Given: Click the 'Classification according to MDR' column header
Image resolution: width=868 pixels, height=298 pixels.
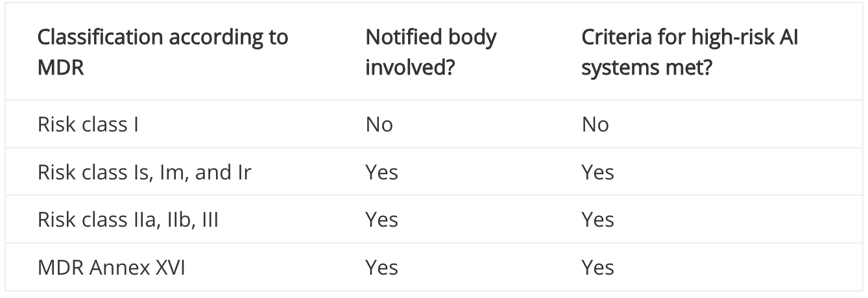Looking at the screenshot, I should [162, 52].
